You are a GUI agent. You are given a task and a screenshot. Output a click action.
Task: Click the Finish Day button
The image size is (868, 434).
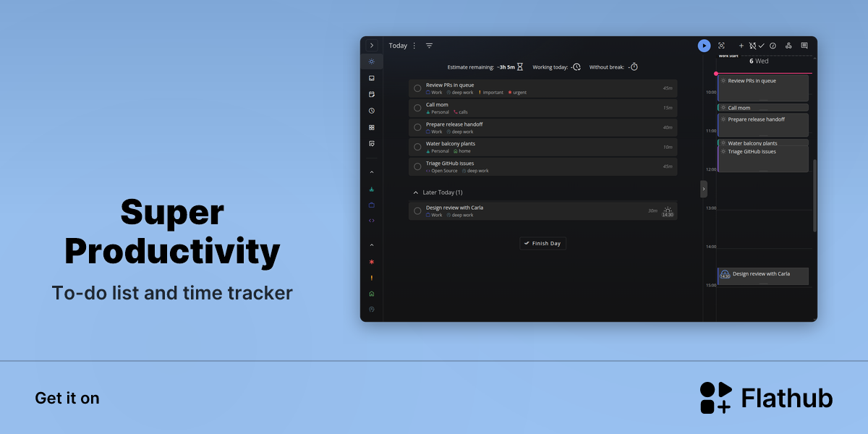coord(542,244)
